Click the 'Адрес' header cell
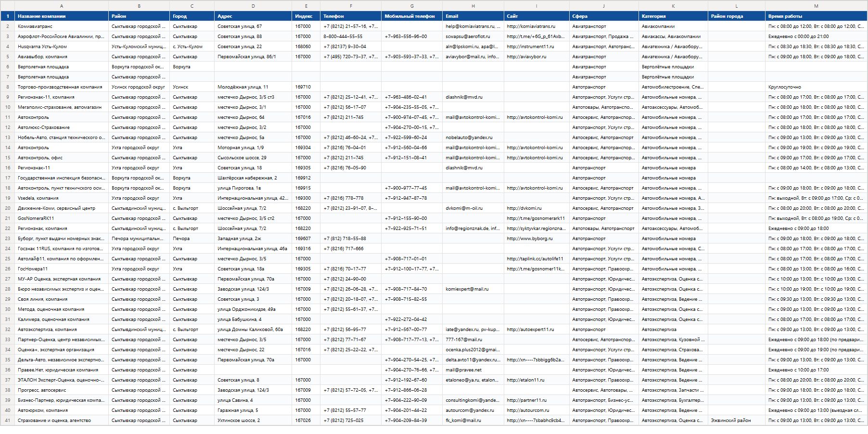868x434 pixels. click(x=253, y=16)
